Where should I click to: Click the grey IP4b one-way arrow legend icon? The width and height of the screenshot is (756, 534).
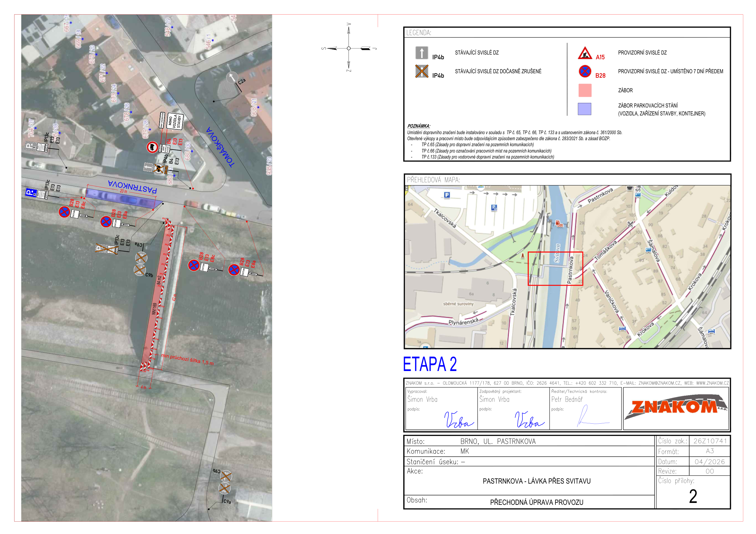[421, 53]
